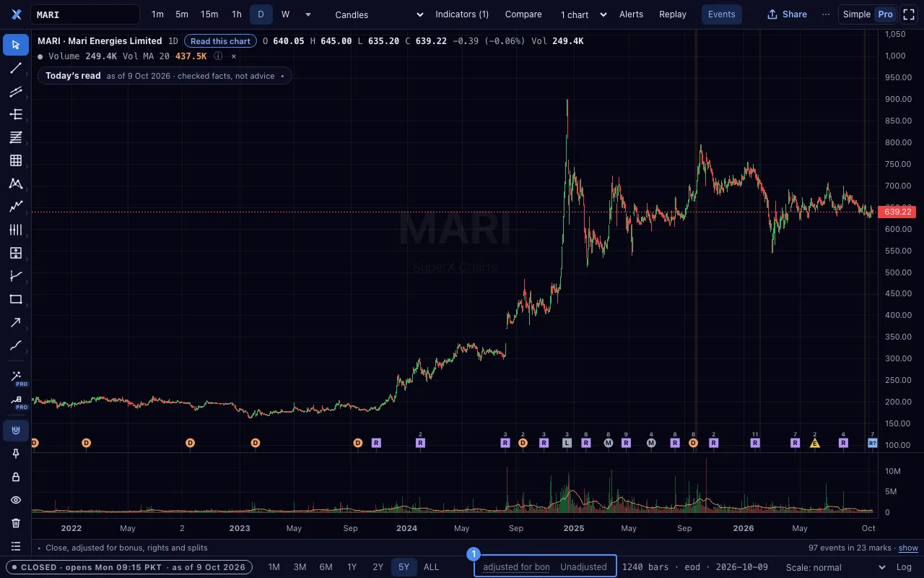Viewport: 924px width, 578px height.
Task: Expand the Today's read panel
Action: tap(165, 76)
